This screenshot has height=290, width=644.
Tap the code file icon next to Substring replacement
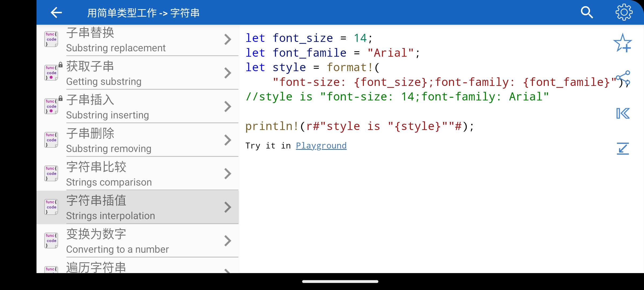51,39
